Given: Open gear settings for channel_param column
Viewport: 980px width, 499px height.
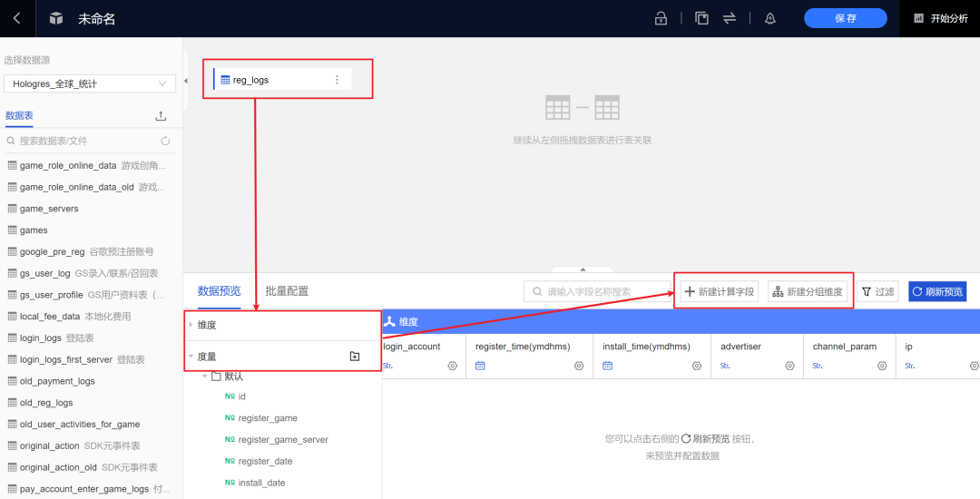Looking at the screenshot, I should pos(882,366).
